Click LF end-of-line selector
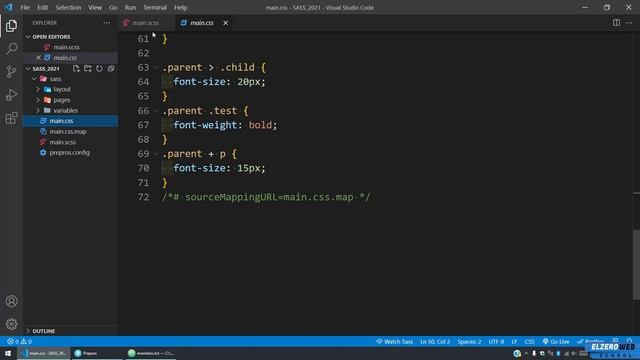This screenshot has width=640, height=360. [514, 342]
